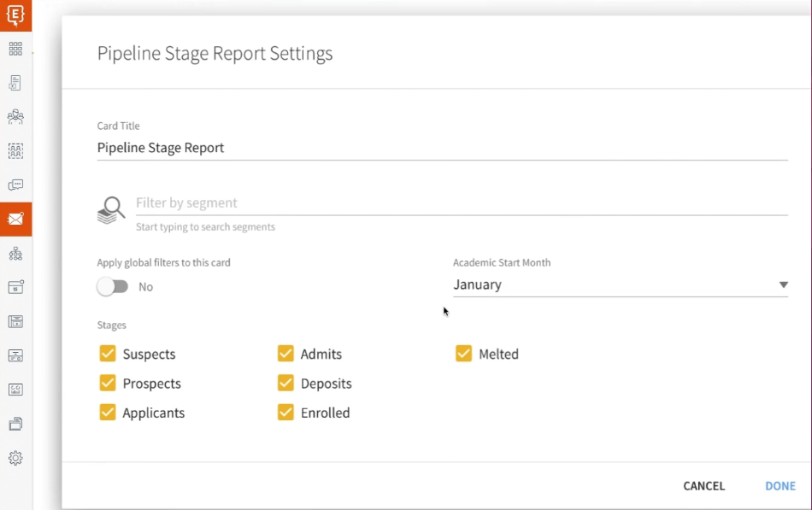812x510 pixels.
Task: Click the segment search magnifier icon
Action: pos(111,210)
